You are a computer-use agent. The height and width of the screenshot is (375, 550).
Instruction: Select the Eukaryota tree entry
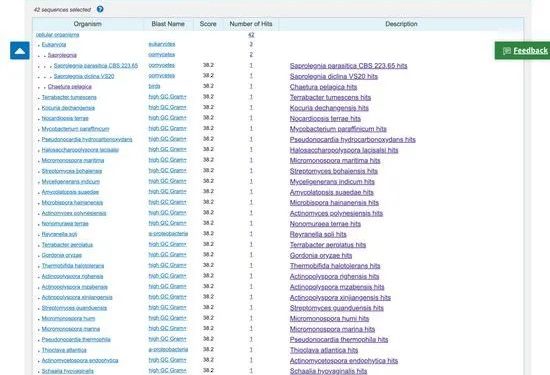pyautogui.click(x=54, y=44)
